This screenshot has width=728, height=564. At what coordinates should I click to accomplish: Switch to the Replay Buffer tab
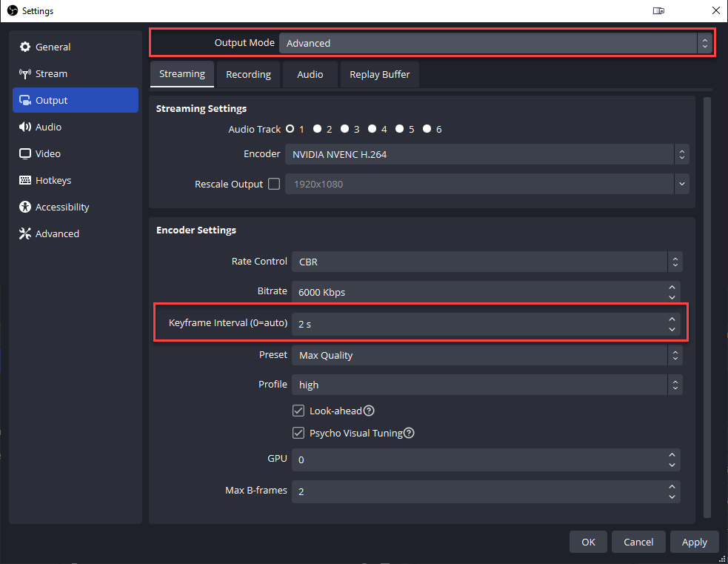(x=379, y=74)
